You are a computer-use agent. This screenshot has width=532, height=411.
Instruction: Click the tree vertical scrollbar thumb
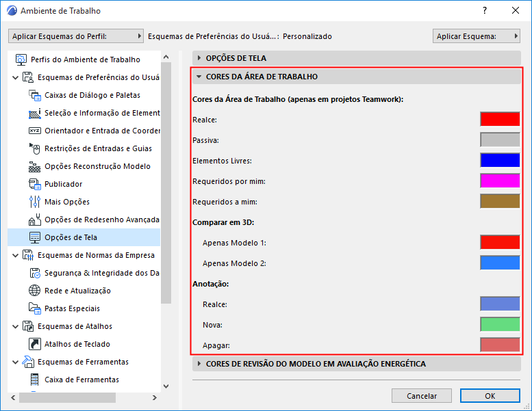click(x=166, y=183)
